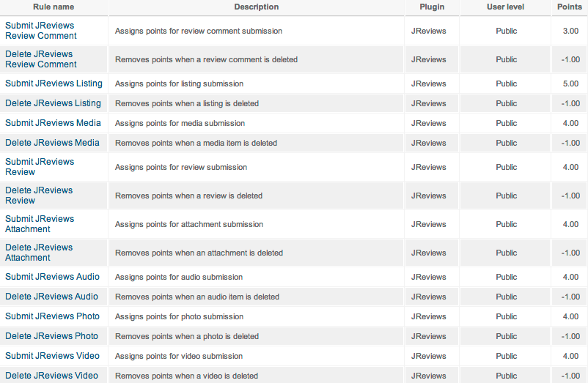Viewport: 588px width, 383px height.
Task: Click the User level column header
Action: [x=506, y=7]
